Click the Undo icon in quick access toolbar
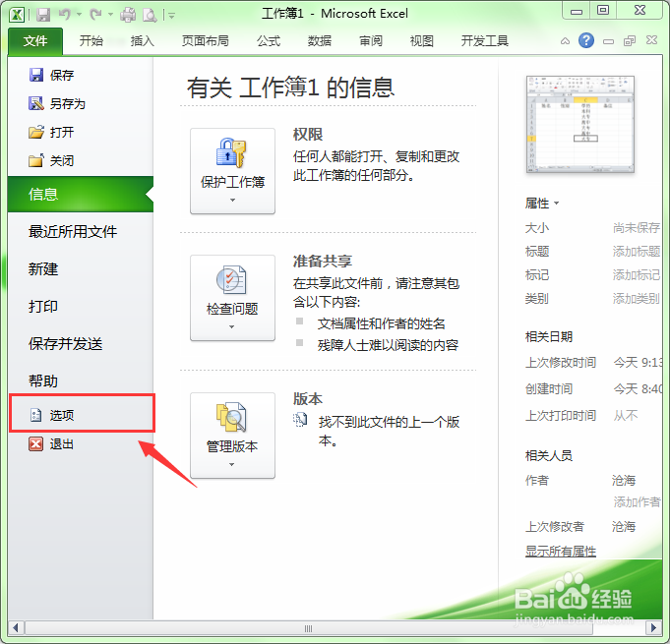670x644 pixels. tap(65, 15)
